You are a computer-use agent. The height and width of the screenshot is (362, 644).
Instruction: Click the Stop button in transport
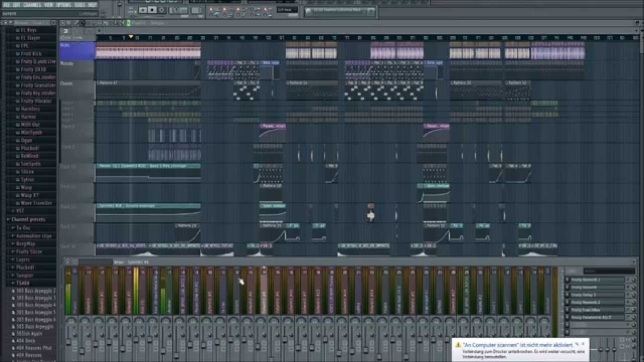click(x=152, y=10)
